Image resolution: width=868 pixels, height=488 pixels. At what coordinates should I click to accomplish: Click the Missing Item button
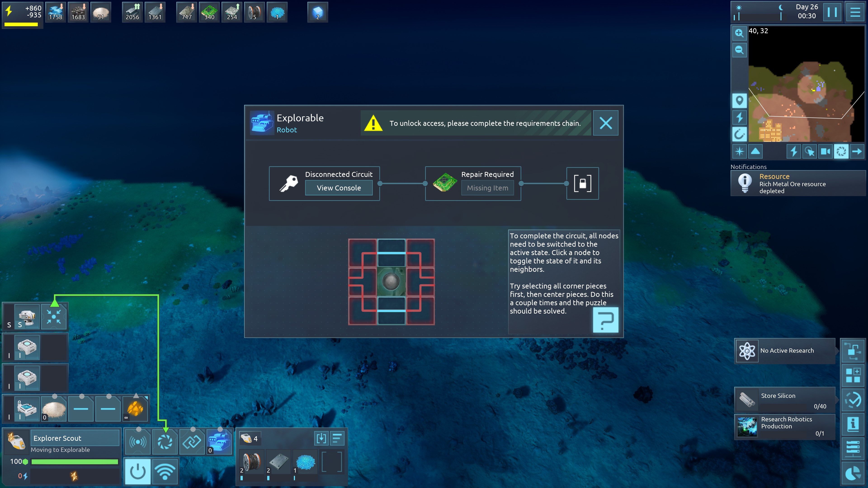point(487,188)
